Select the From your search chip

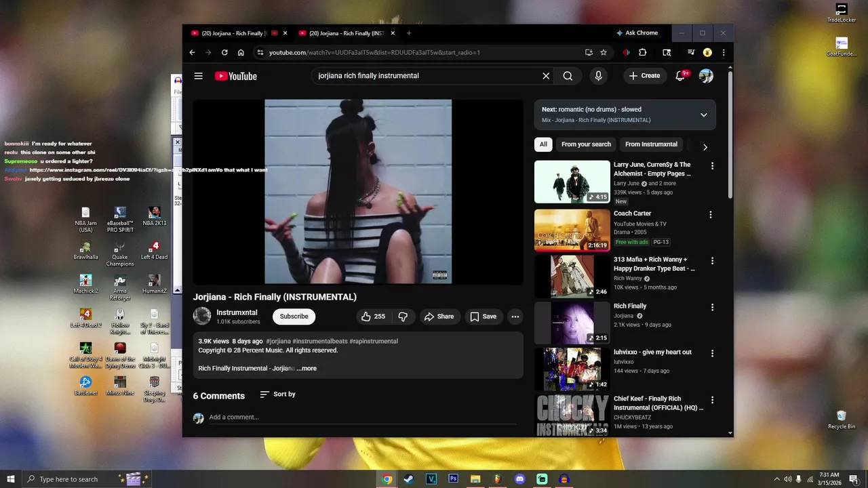point(586,144)
